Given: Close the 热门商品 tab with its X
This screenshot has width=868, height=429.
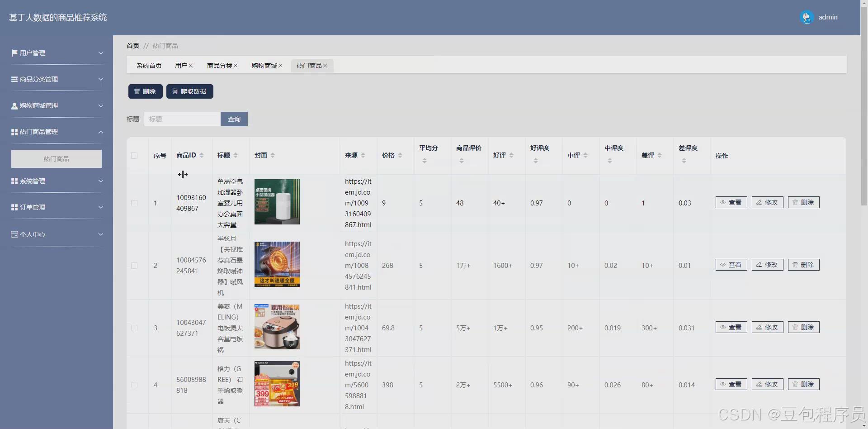Looking at the screenshot, I should point(325,66).
